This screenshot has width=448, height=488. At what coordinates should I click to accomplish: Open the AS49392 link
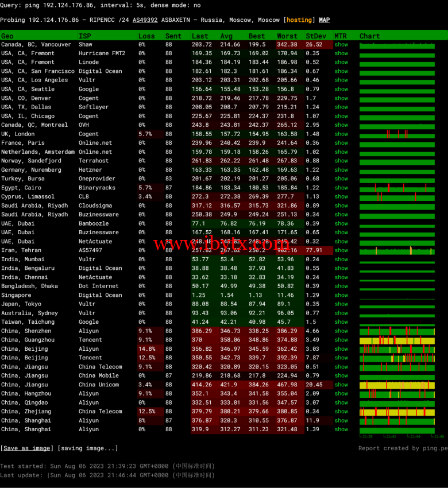pos(145,20)
